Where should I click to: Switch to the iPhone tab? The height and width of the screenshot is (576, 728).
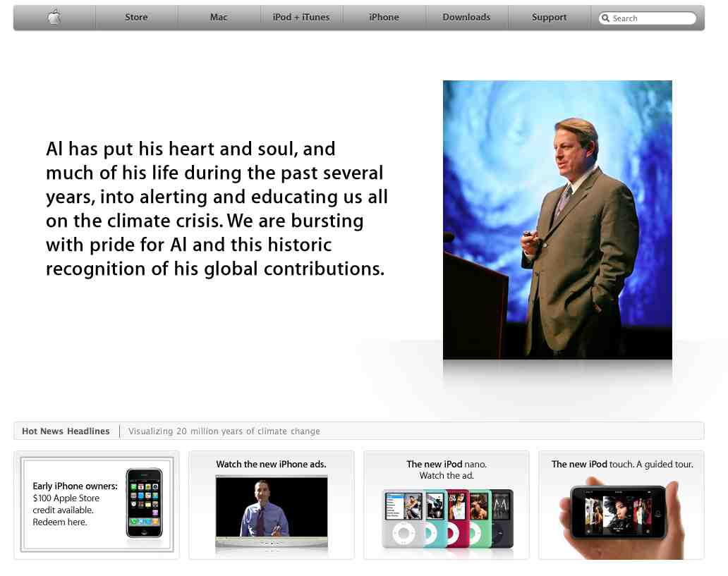[384, 17]
